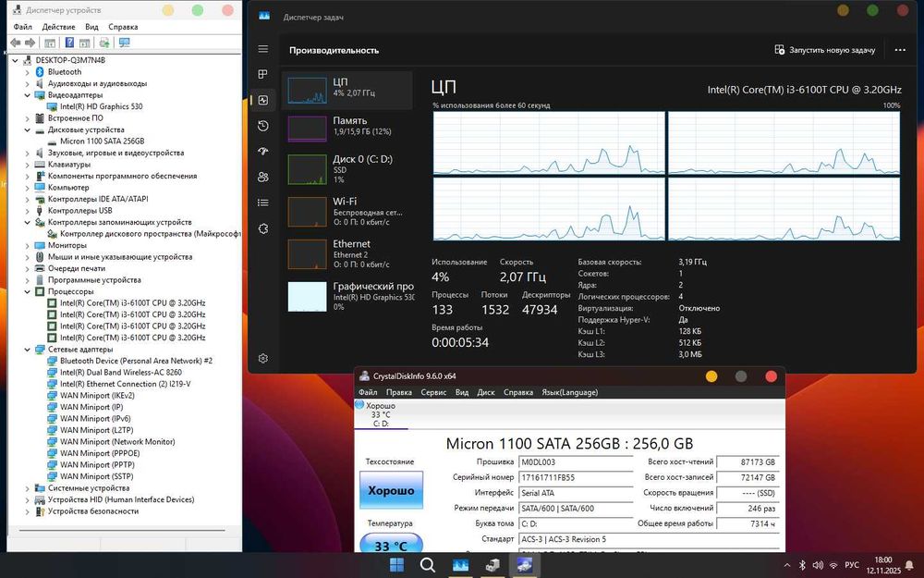
Task: Collapse Сетевые адаптеры node
Action: (27, 350)
